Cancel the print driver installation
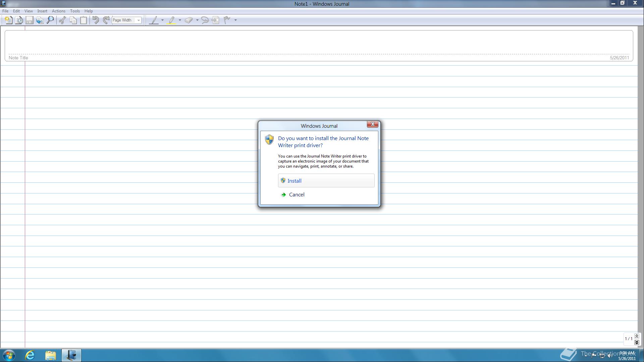The width and height of the screenshot is (644, 362). coord(326,195)
